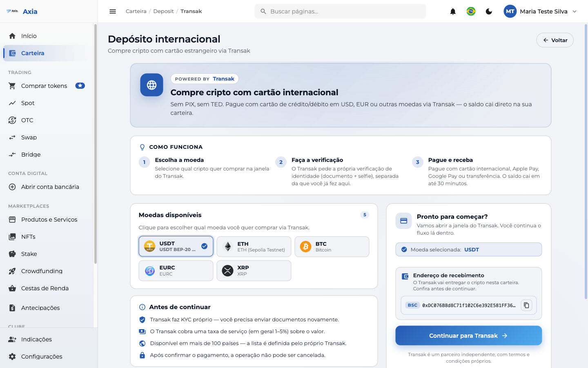Click the MT avatar circle
Image resolution: width=588 pixels, height=368 pixels.
[x=510, y=11]
